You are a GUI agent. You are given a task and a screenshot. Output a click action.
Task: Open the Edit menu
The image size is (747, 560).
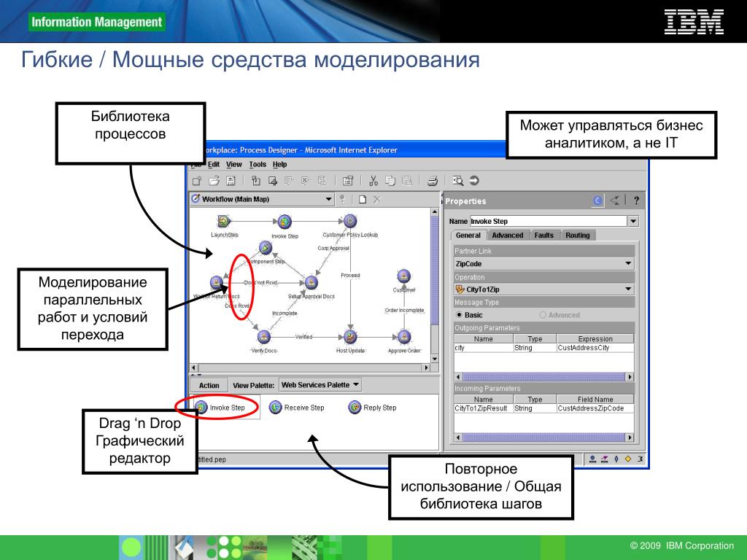coord(214,164)
